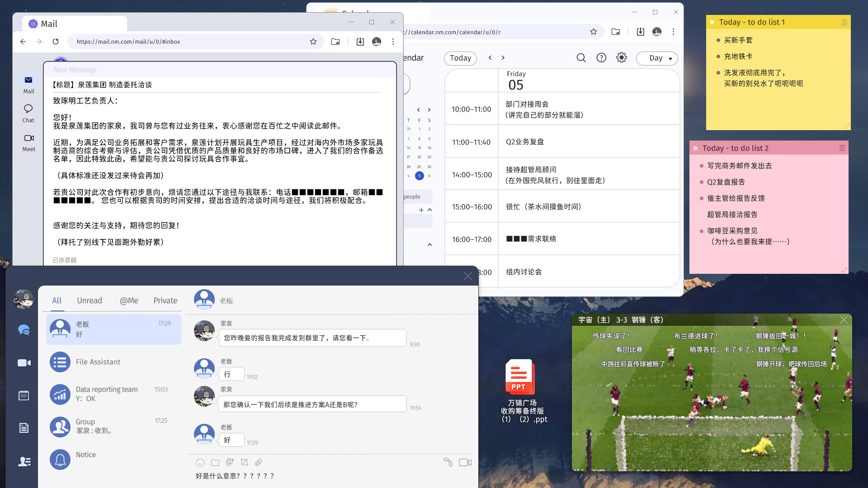868x488 pixels.
Task: Start a video call in chat toolbar
Action: coord(465,462)
